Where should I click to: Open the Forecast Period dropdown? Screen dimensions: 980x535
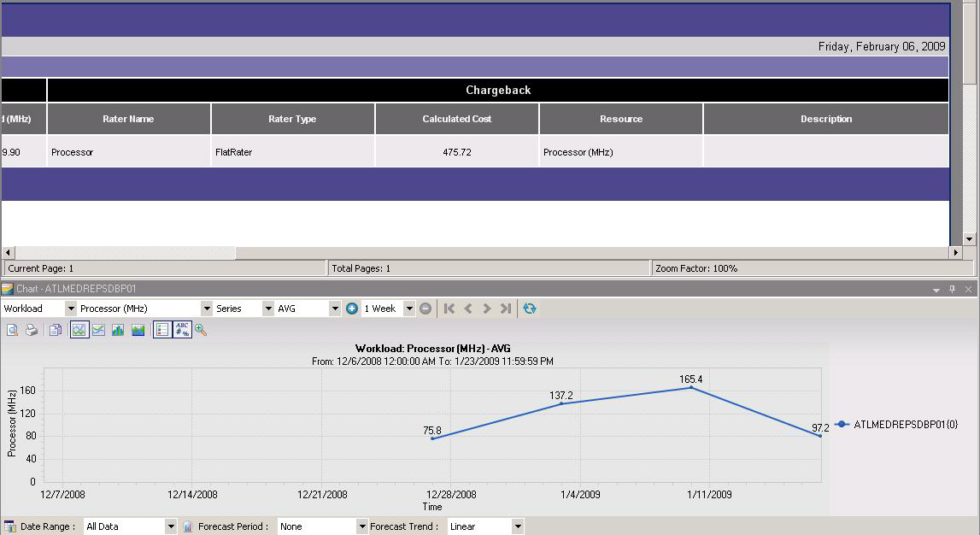(362, 526)
